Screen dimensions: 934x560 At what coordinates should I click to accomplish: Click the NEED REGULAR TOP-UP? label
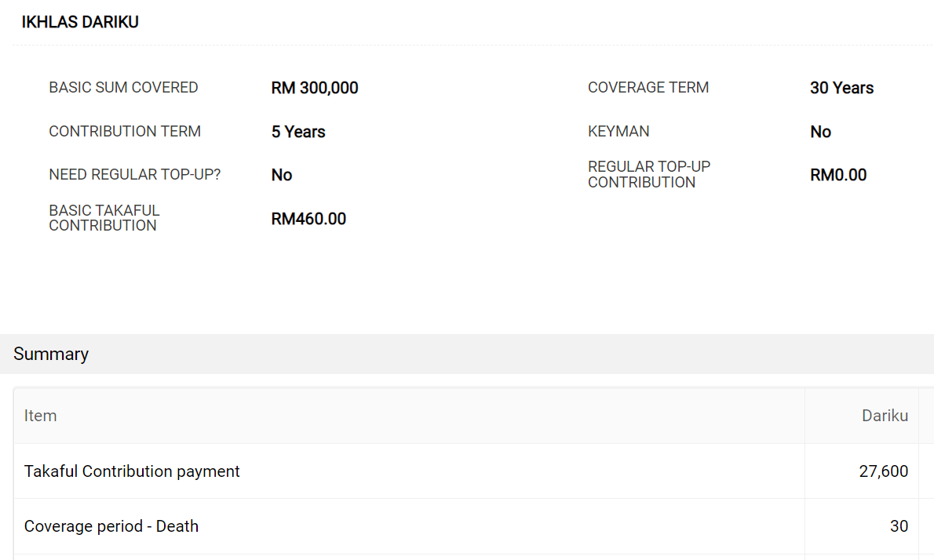(135, 174)
